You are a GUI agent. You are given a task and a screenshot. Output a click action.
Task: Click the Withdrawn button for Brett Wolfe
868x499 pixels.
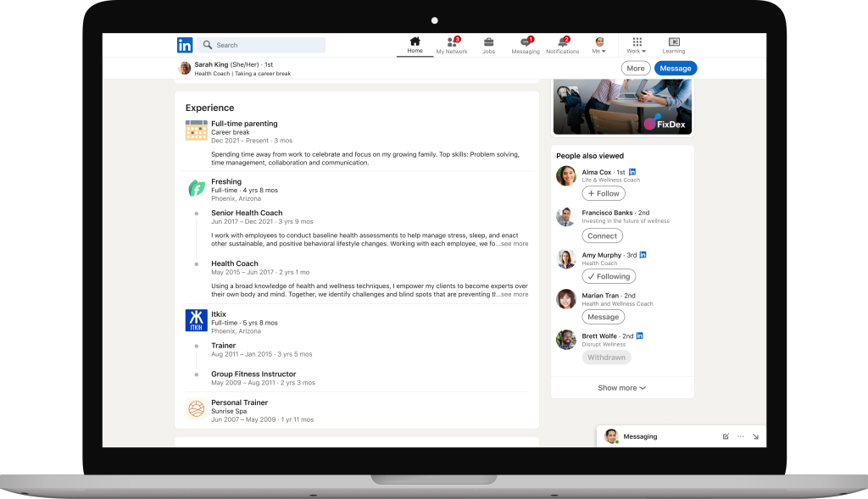pos(606,358)
